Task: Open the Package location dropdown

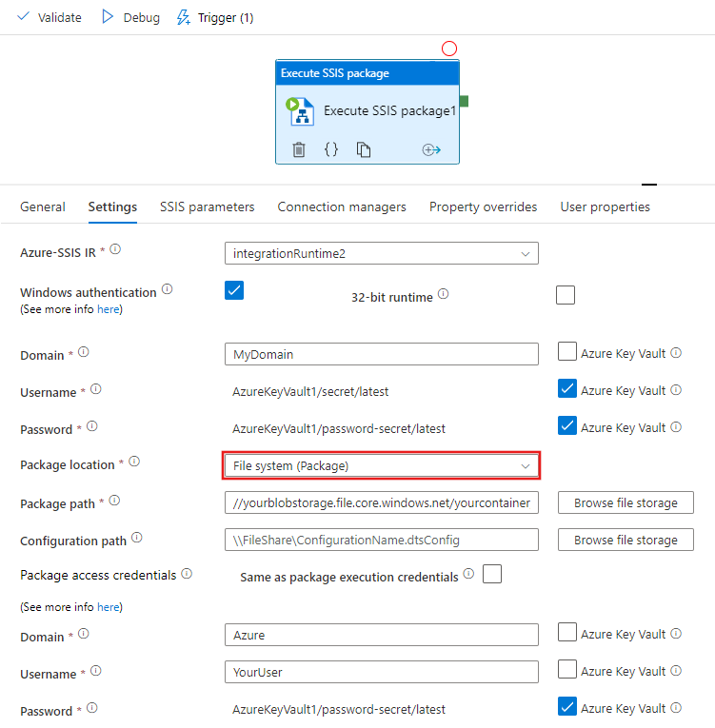Action: click(x=381, y=466)
